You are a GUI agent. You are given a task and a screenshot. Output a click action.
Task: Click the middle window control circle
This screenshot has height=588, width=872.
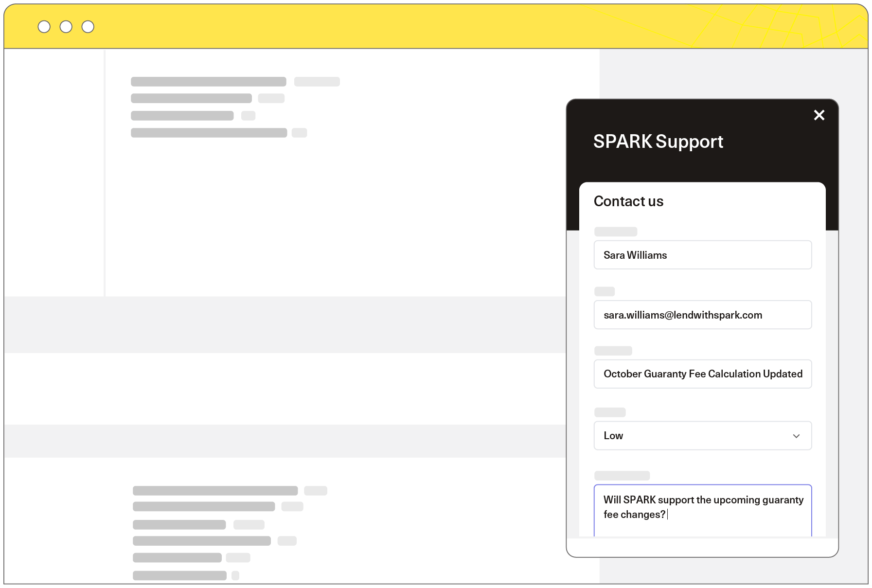tap(66, 27)
